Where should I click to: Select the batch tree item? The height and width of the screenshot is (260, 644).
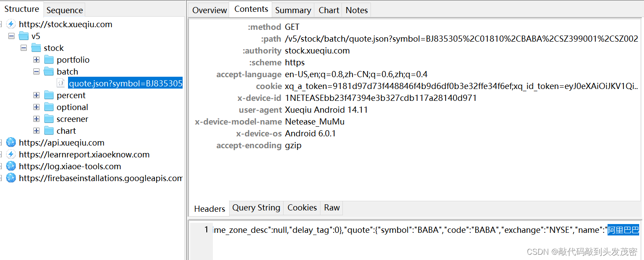[x=67, y=71]
